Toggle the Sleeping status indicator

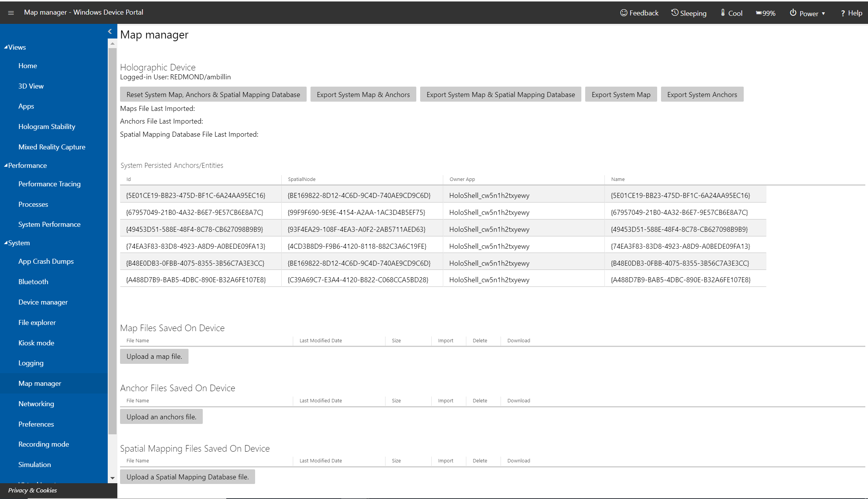[689, 12]
